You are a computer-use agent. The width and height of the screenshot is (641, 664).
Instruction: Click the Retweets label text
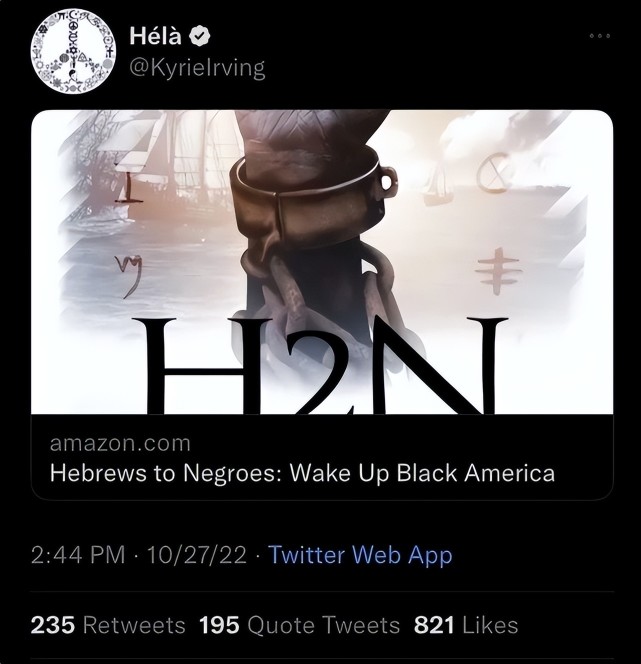point(134,625)
